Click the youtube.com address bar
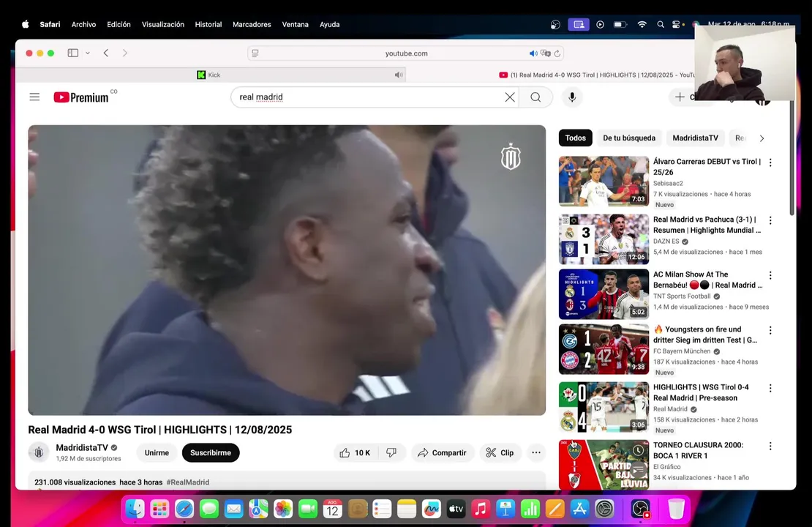Screen dimensions: 812x527 [406, 53]
